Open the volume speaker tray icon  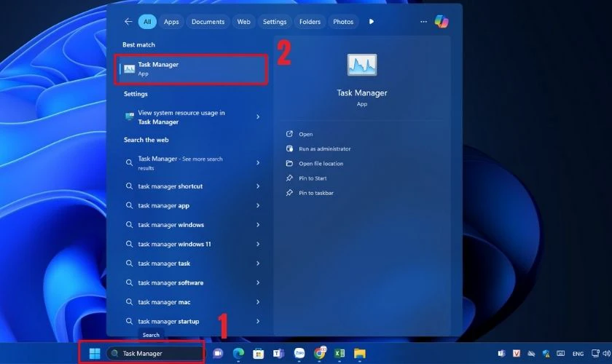(606, 354)
